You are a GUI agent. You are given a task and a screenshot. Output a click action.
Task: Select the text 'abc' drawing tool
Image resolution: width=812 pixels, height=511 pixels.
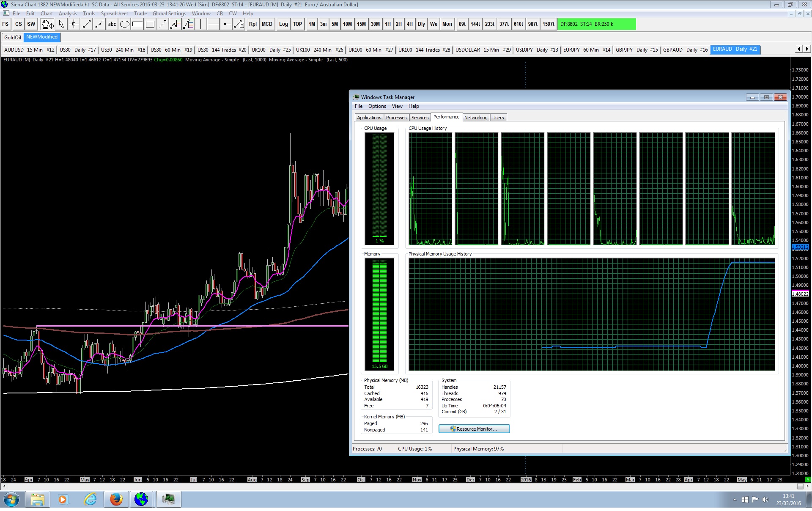112,24
